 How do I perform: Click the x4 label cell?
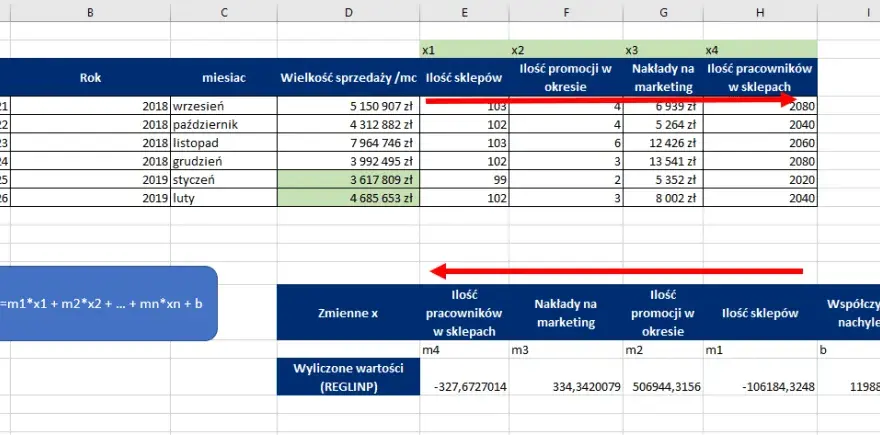point(760,50)
